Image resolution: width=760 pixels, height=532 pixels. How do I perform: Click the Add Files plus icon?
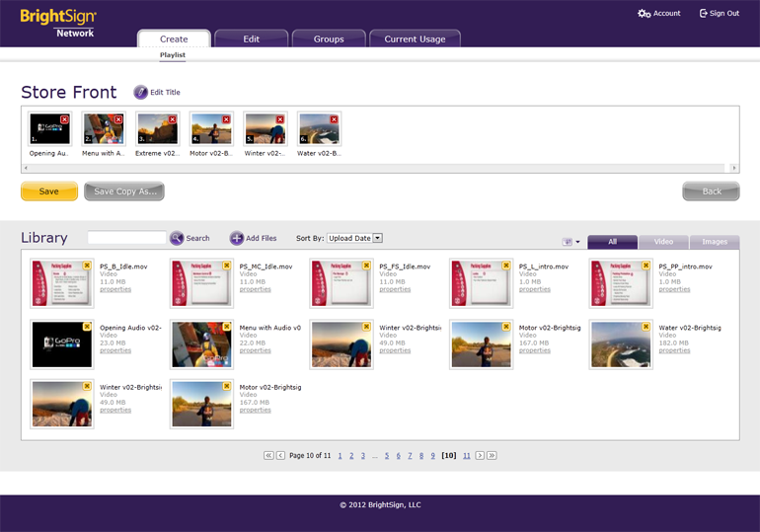pyautogui.click(x=237, y=238)
